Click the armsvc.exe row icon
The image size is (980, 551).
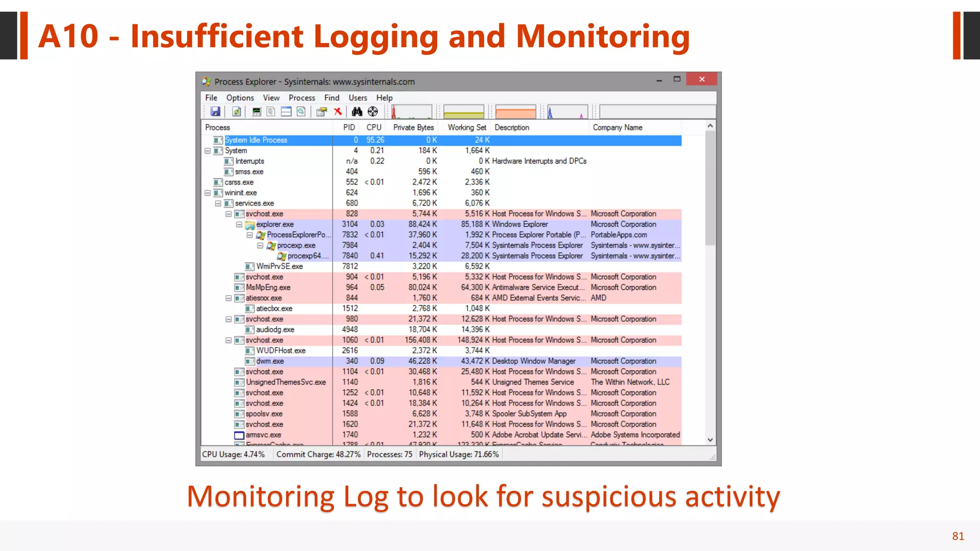point(239,435)
